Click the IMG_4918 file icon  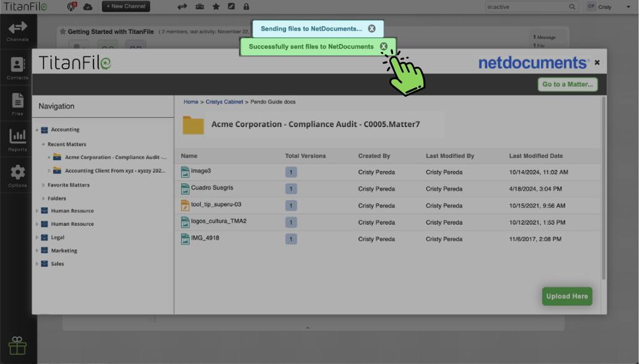tap(185, 239)
